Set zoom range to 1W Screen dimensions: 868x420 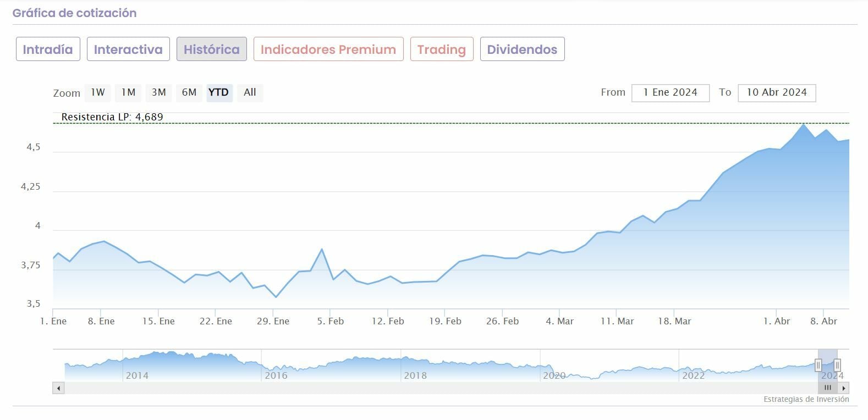98,92
